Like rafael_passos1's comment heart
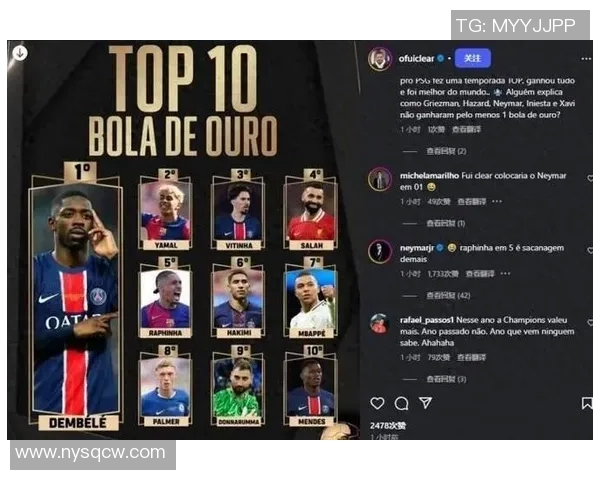 click(590, 323)
